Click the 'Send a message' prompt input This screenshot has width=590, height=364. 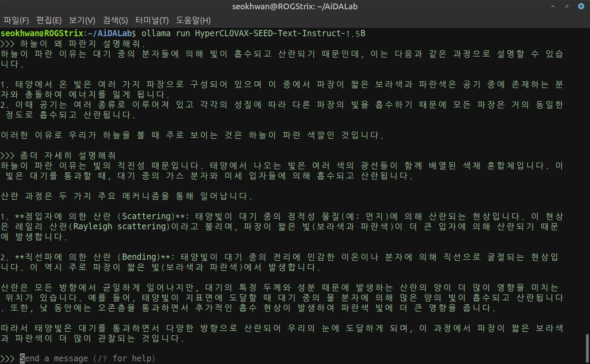click(88, 358)
